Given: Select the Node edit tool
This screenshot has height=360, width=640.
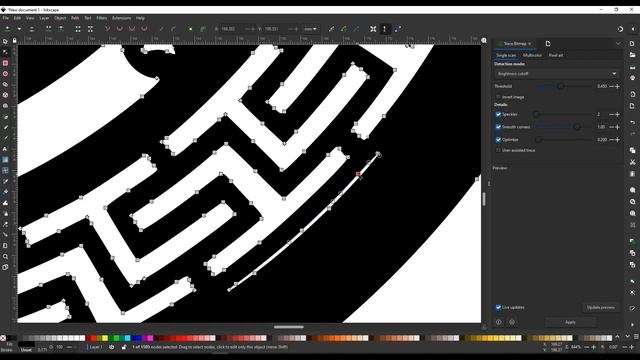Looking at the screenshot, I should tap(5, 52).
